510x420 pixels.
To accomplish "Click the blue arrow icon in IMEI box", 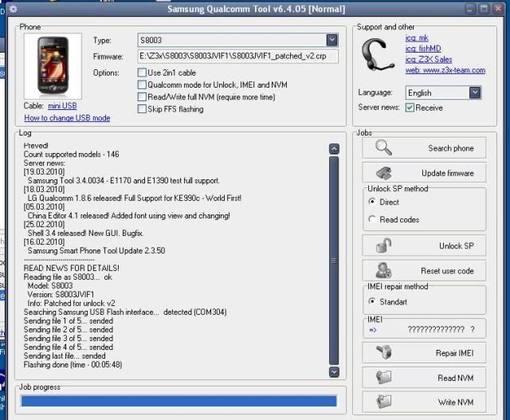I will (x=373, y=330).
